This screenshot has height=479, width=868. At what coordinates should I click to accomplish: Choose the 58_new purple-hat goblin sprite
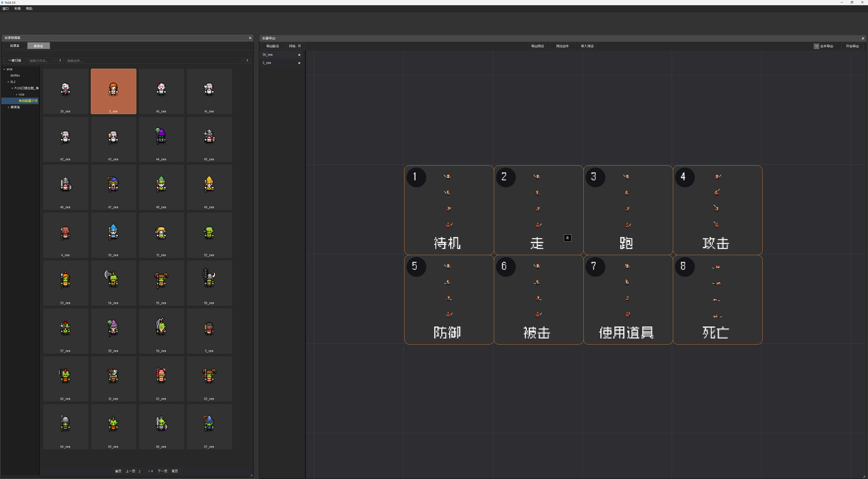pyautogui.click(x=113, y=331)
